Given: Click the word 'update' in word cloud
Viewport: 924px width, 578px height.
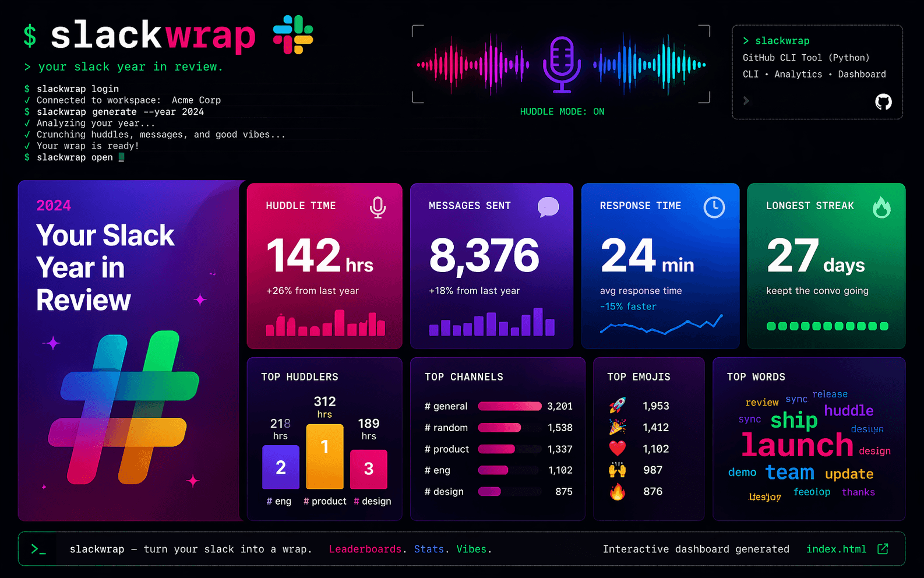Looking at the screenshot, I should (x=849, y=474).
